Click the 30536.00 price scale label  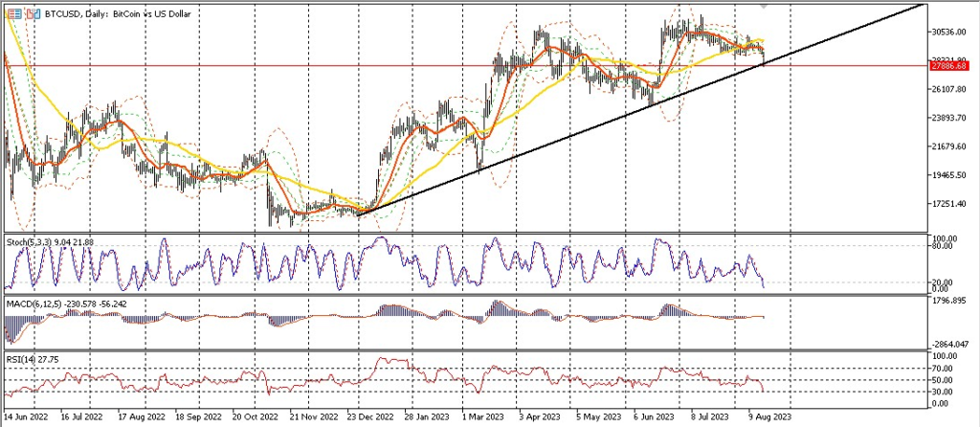(951, 32)
